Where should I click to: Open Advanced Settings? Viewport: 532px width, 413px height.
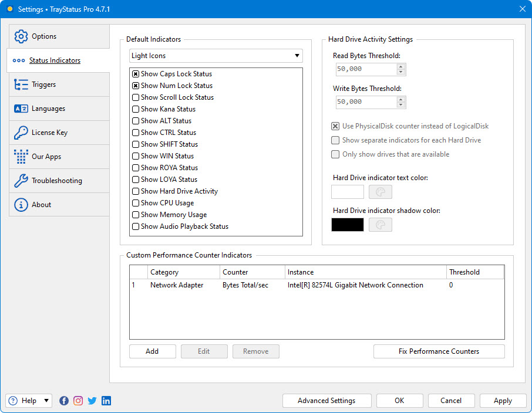326,401
